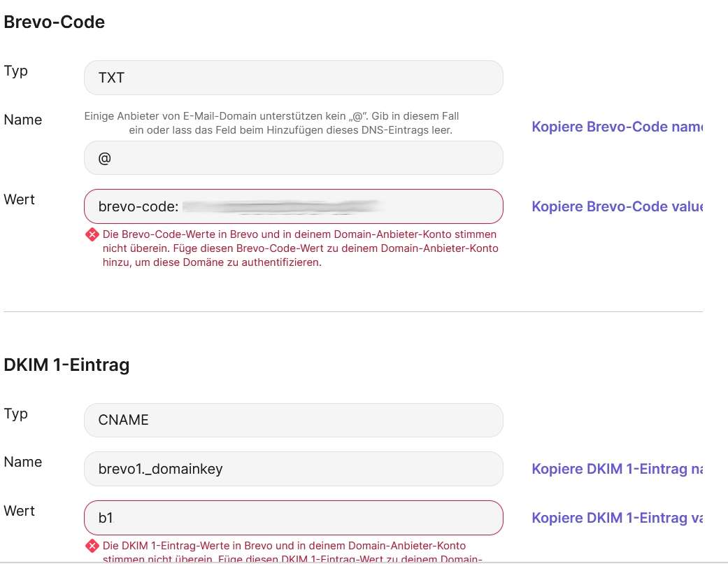
Task: Click the Brevo-Code section heading
Action: tap(55, 22)
